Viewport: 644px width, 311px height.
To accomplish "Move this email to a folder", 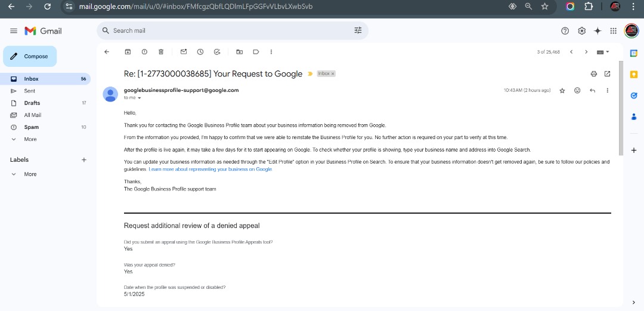I will 240,52.
